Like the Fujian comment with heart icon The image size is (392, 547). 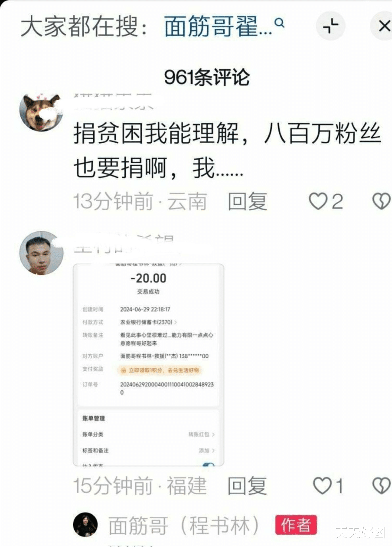pyautogui.click(x=322, y=486)
